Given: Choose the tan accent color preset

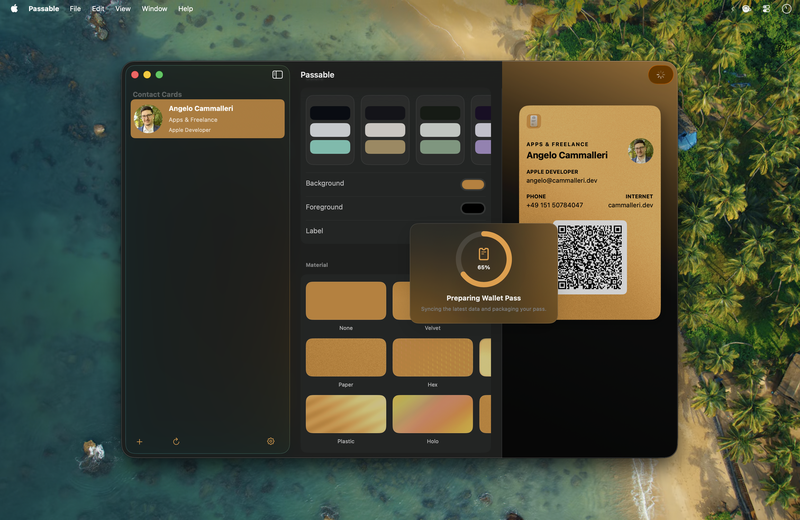Looking at the screenshot, I should click(x=385, y=130).
